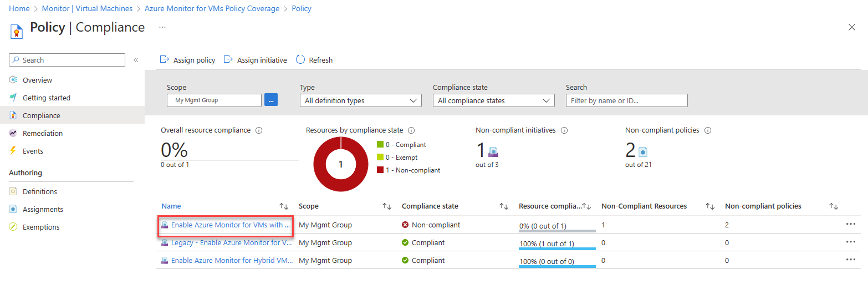Navigate to Monitor | Virtual Machines breadcrumb
Viewport: 868px width, 284px height.
(x=87, y=9)
